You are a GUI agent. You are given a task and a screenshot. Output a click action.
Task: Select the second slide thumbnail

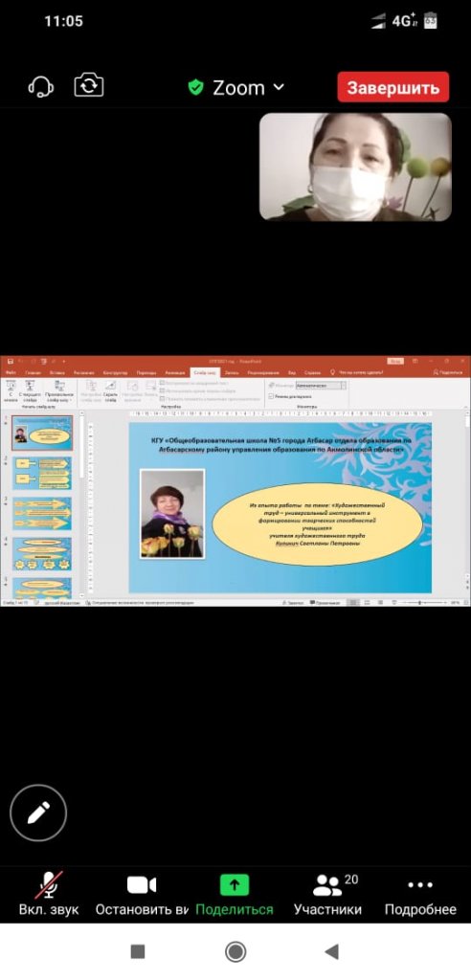pos(42,473)
